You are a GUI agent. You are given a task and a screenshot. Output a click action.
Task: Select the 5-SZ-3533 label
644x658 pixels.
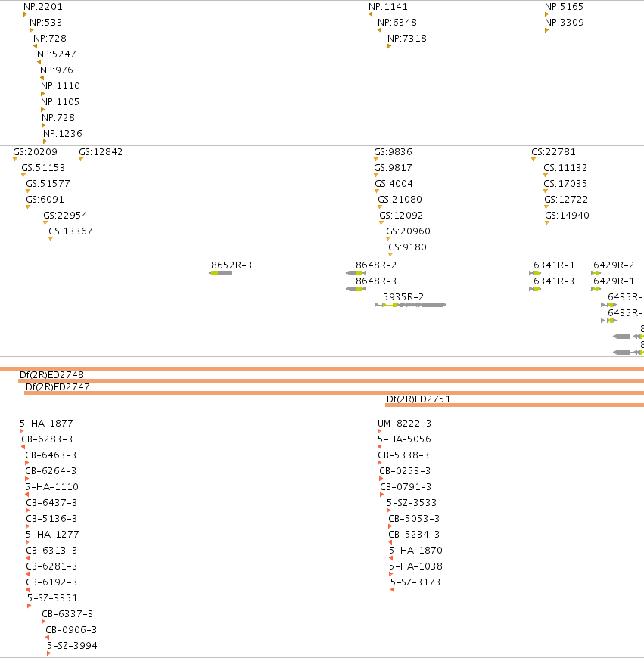412,503
